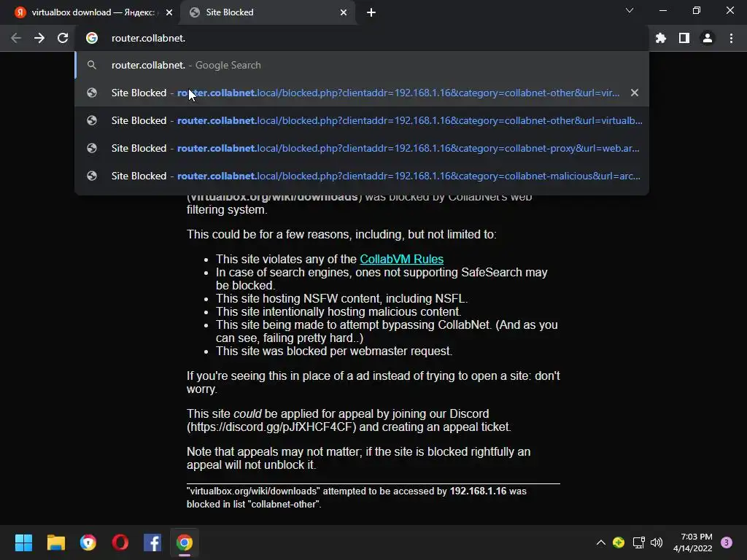Viewport: 747px width, 560px height.
Task: Open the CollabVM Rules link
Action: [x=402, y=259]
